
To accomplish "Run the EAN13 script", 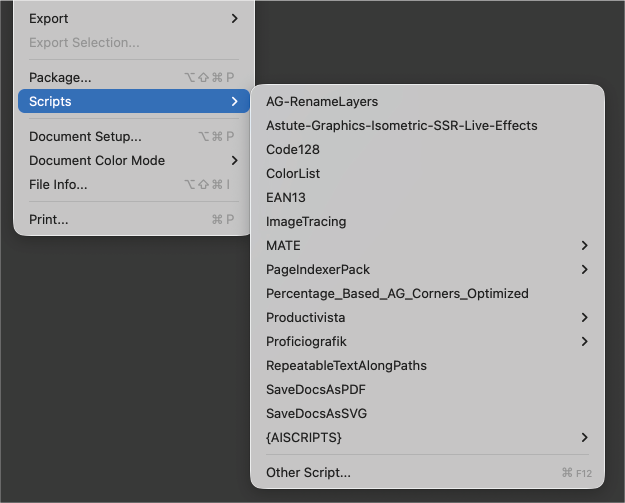I will 427,197.
